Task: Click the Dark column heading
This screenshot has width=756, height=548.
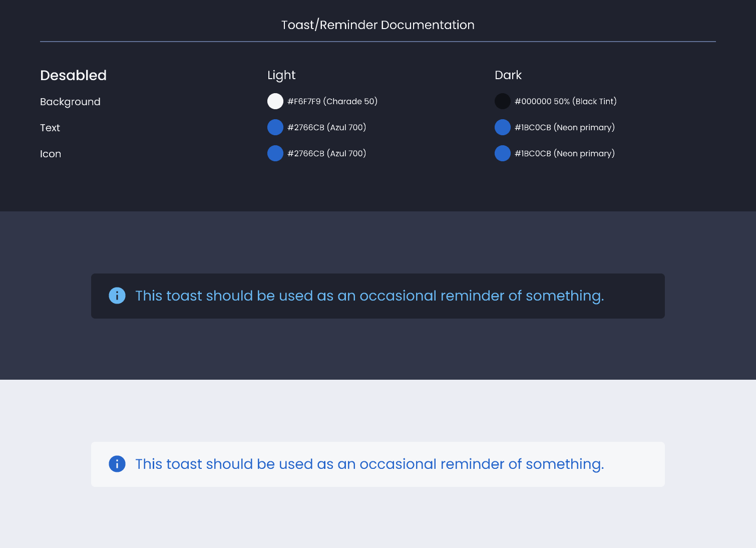Action: click(x=508, y=75)
